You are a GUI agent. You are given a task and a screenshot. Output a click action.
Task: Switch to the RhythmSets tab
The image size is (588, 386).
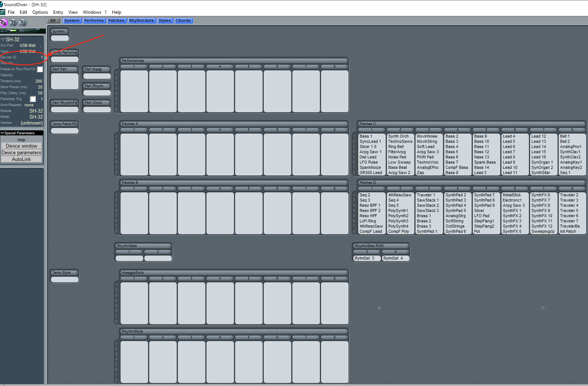pyautogui.click(x=141, y=20)
